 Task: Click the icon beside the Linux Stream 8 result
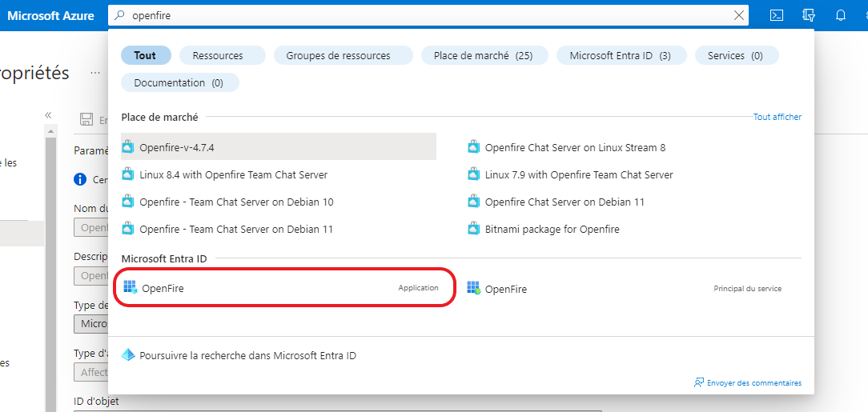pyautogui.click(x=473, y=146)
